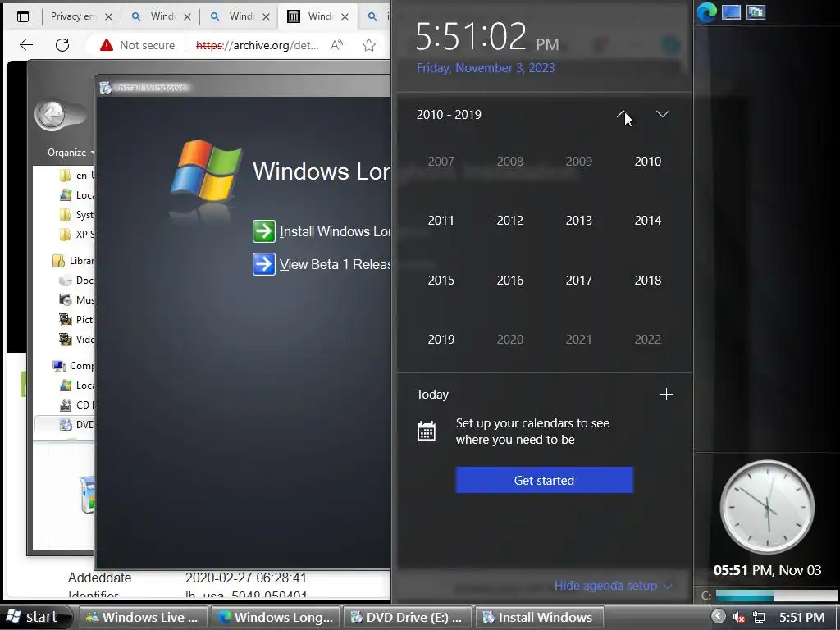Screen dimensions: 840x630
Task: Select year 2016 in calendar
Action: (x=510, y=281)
